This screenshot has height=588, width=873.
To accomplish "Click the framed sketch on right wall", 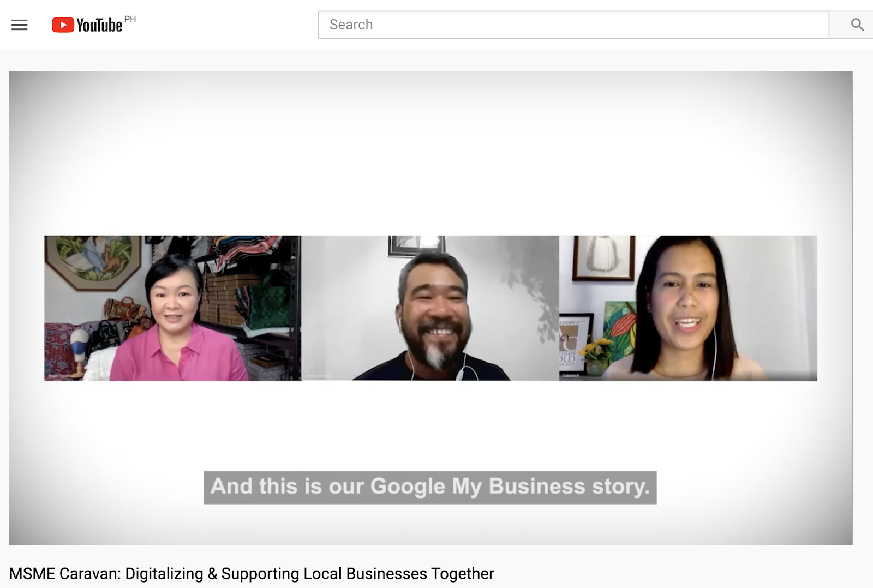I will pos(603,256).
